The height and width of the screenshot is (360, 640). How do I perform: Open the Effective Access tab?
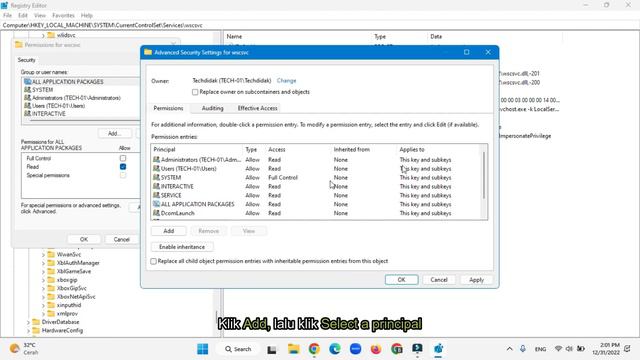click(257, 108)
